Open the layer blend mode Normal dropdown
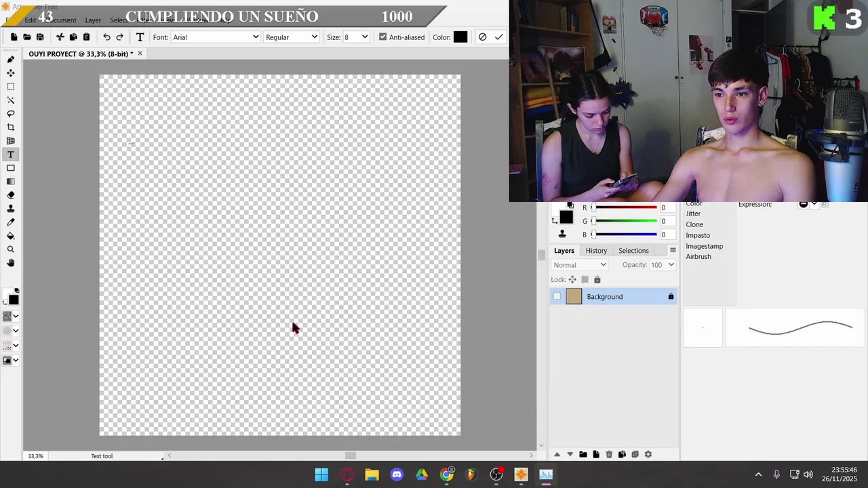 580,265
